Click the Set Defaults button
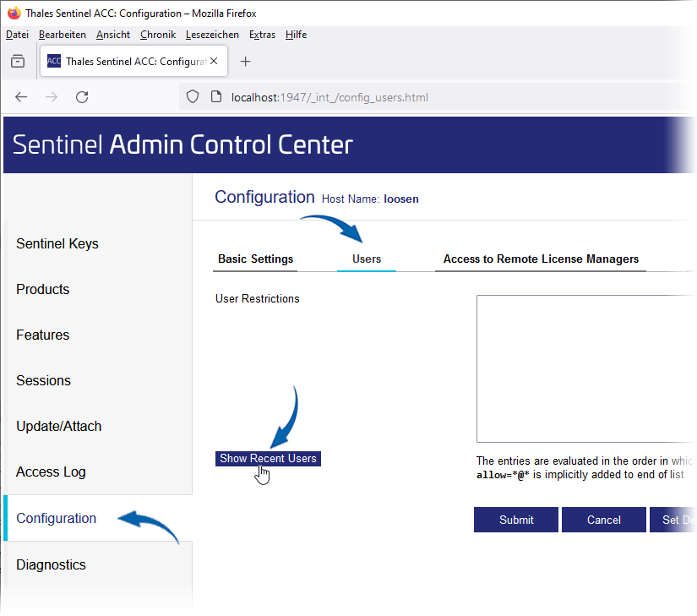The height and width of the screenshot is (616, 697). [x=673, y=520]
